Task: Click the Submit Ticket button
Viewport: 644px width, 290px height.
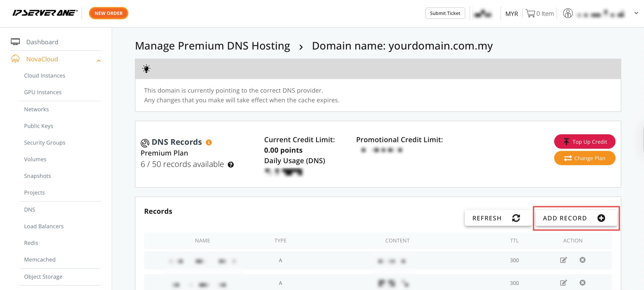Action: [445, 13]
